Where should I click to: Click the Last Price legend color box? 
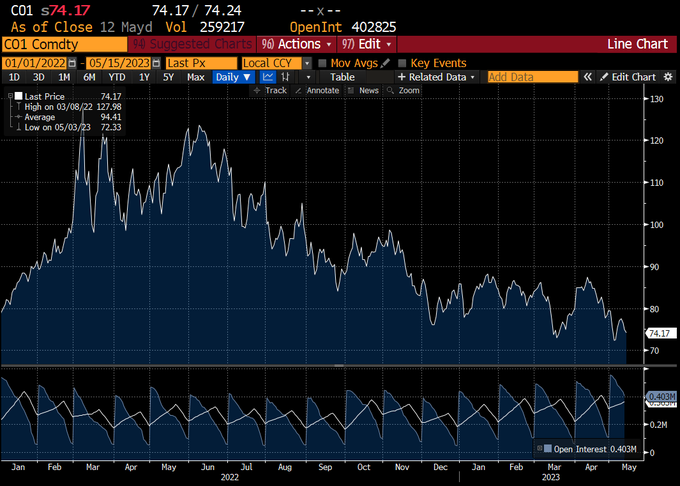click(x=19, y=96)
